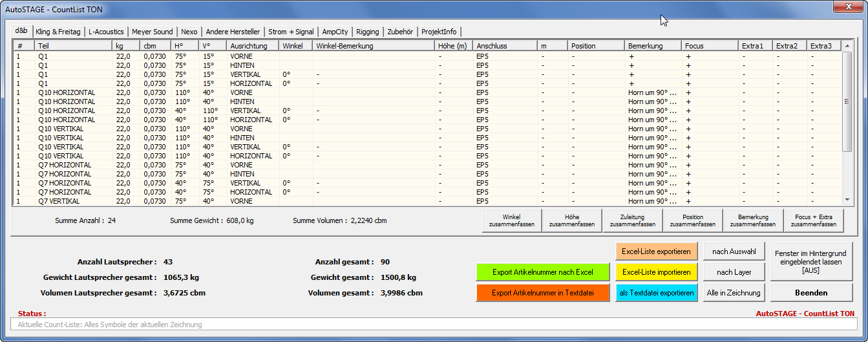
Task: Open the Rigging tab
Action: [x=367, y=32]
